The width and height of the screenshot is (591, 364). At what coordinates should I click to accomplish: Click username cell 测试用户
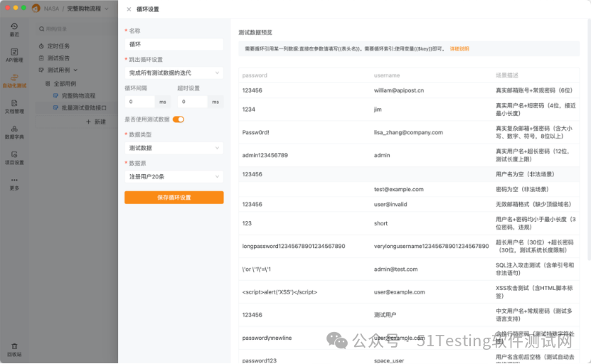click(x=385, y=315)
